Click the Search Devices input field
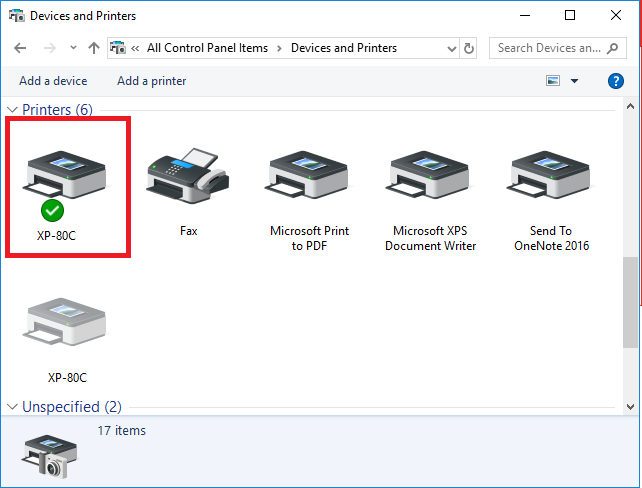The image size is (642, 488). 557,48
